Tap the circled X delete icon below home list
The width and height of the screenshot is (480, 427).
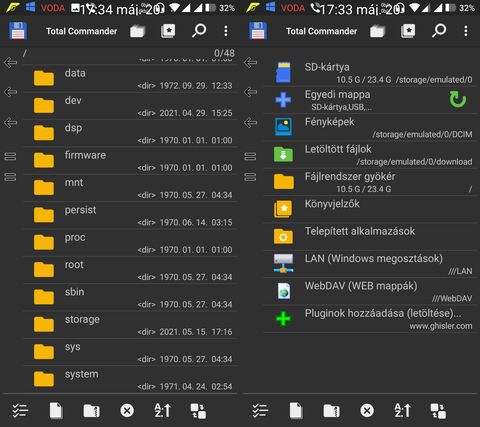(x=367, y=411)
